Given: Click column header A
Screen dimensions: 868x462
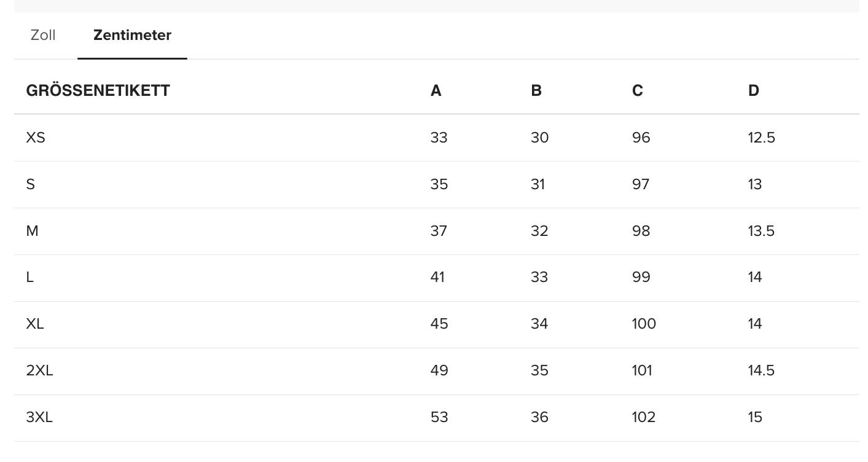Looking at the screenshot, I should tap(436, 90).
